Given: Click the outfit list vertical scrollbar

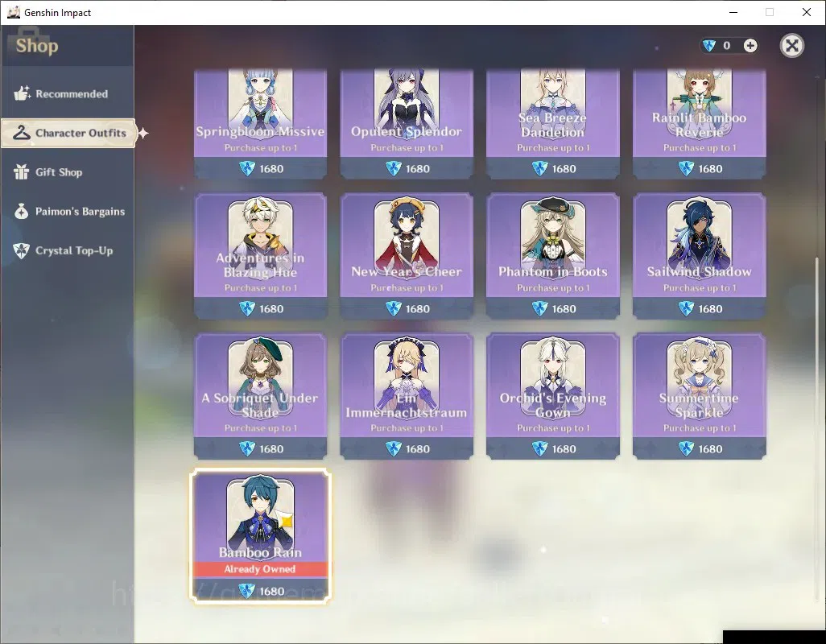Looking at the screenshot, I should pos(818,428).
